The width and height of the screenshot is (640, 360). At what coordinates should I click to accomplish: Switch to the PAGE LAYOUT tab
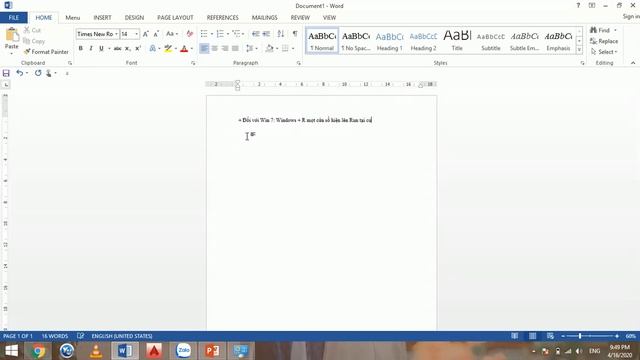[x=175, y=18]
